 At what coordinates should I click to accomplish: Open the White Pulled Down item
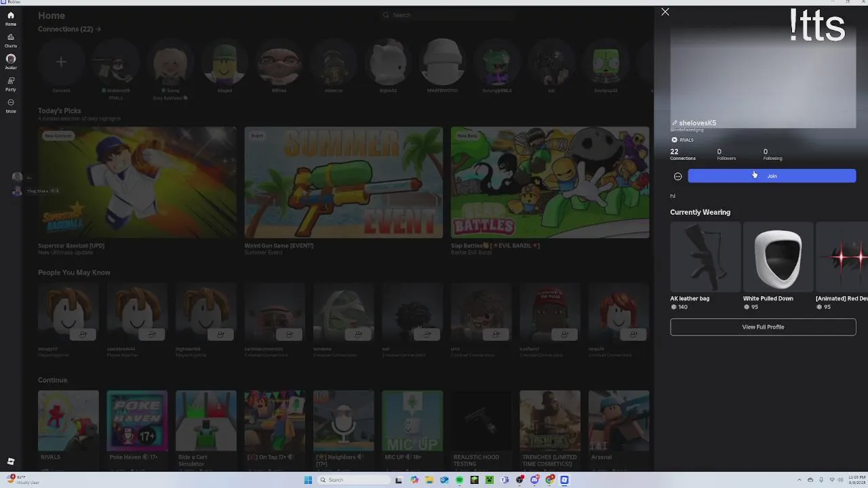point(778,257)
